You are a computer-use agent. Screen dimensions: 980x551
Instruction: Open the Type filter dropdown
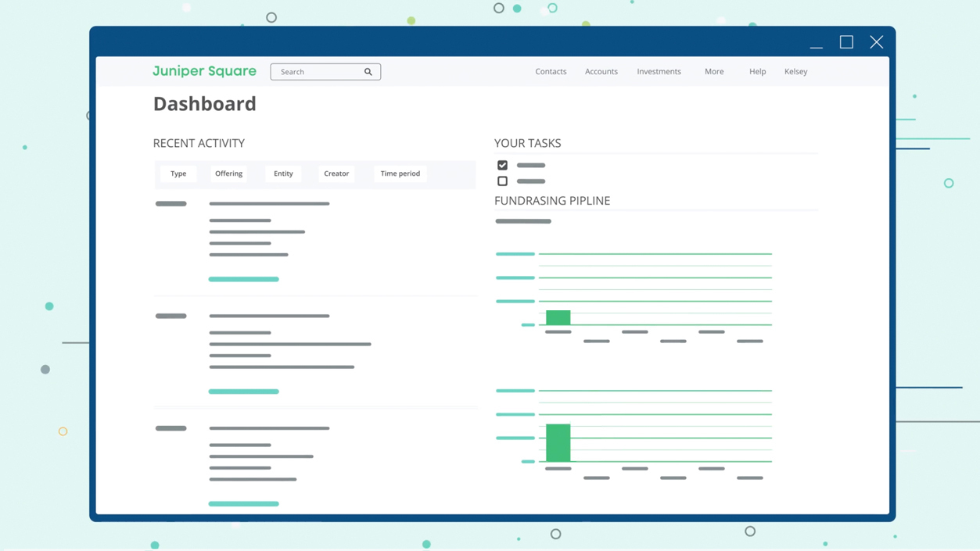(x=178, y=174)
